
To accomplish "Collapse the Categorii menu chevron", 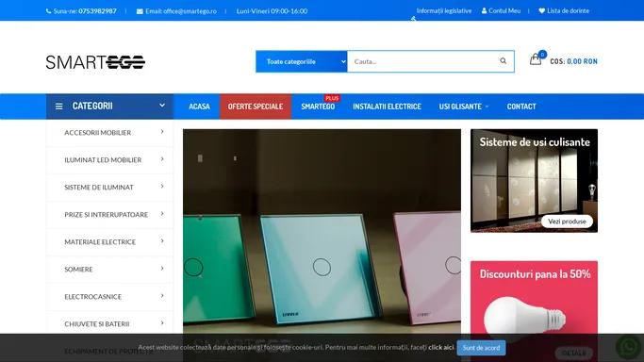I will point(162,106).
